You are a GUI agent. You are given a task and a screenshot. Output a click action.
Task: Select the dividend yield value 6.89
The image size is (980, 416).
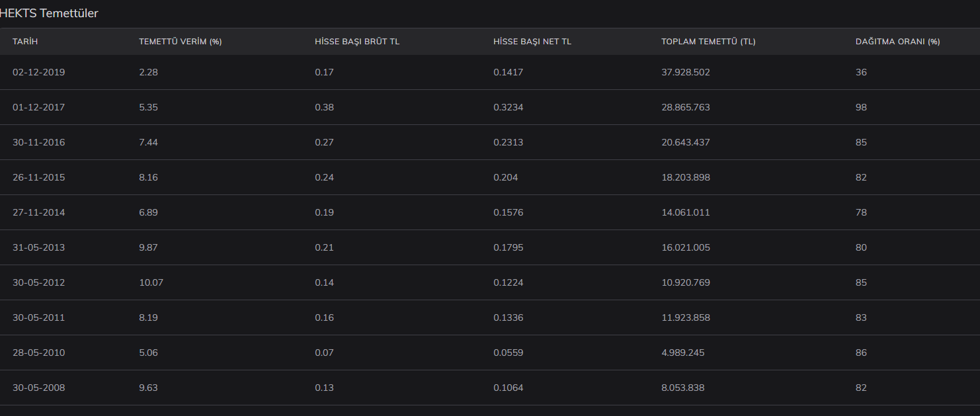tap(148, 212)
